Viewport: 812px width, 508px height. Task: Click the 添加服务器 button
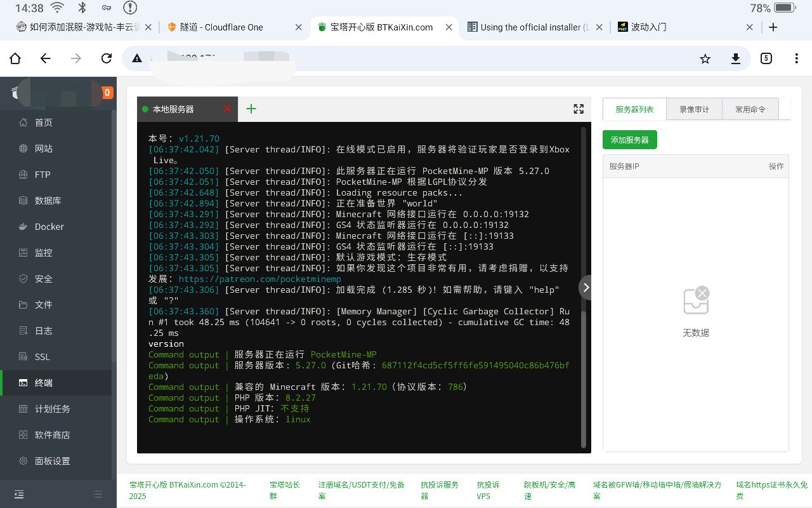pyautogui.click(x=630, y=140)
